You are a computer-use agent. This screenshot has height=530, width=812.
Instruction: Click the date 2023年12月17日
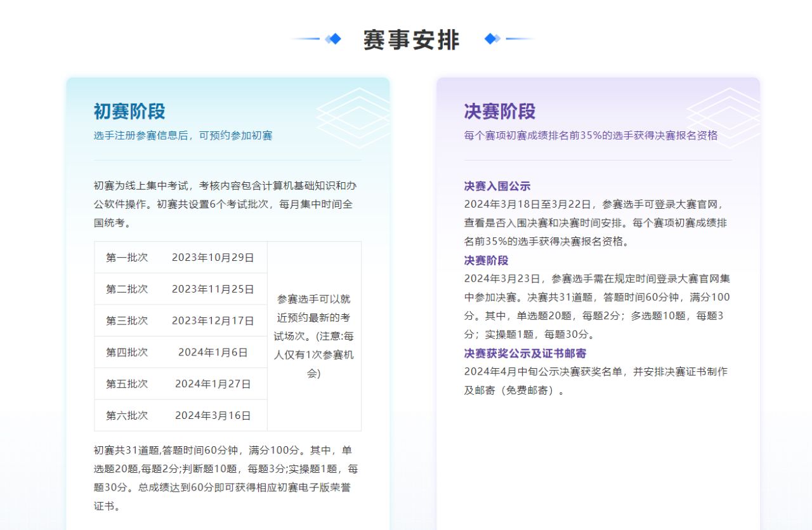(213, 321)
